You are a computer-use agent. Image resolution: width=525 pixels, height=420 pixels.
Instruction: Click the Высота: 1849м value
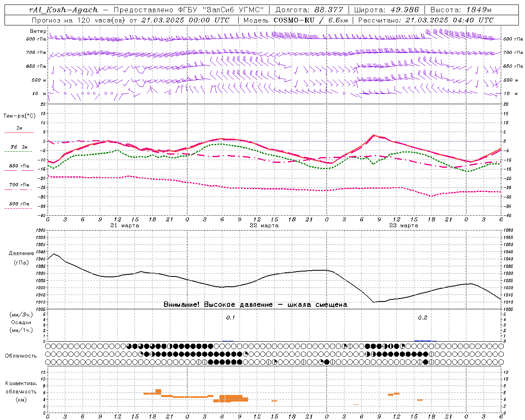[x=461, y=10]
